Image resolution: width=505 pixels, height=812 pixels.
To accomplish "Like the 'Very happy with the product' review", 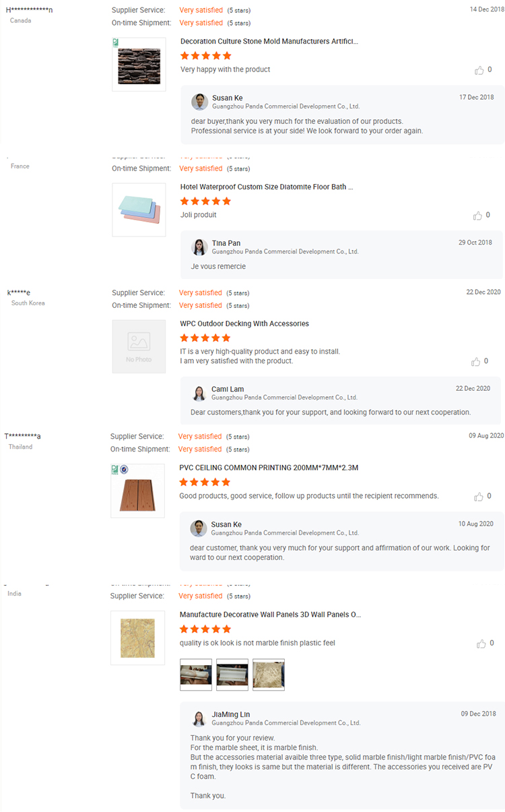I will (479, 70).
